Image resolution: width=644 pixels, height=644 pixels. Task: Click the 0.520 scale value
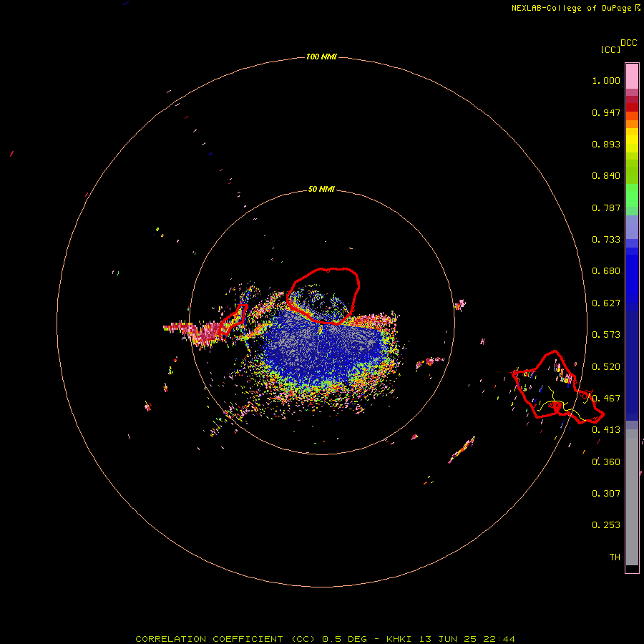click(x=606, y=367)
